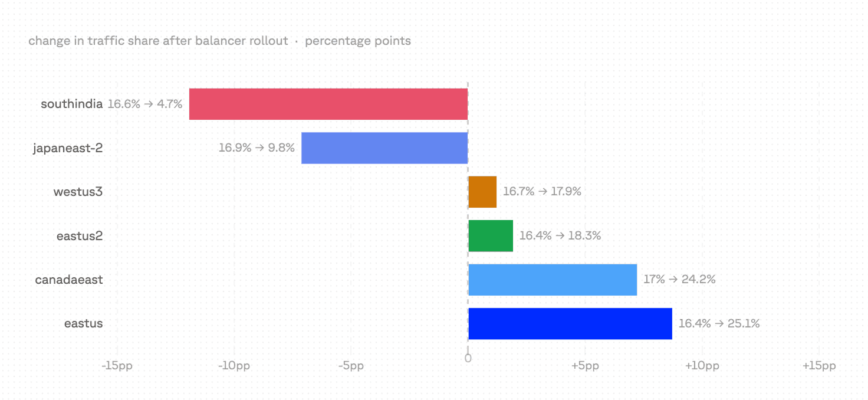Select the dark blue eastus bar
This screenshot has width=868, height=400.
point(570,323)
